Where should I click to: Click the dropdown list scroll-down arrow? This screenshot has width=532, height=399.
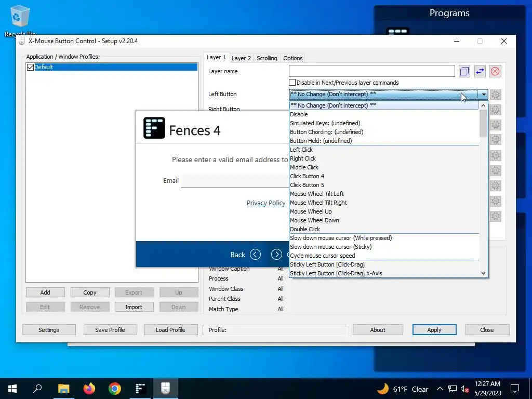point(484,273)
